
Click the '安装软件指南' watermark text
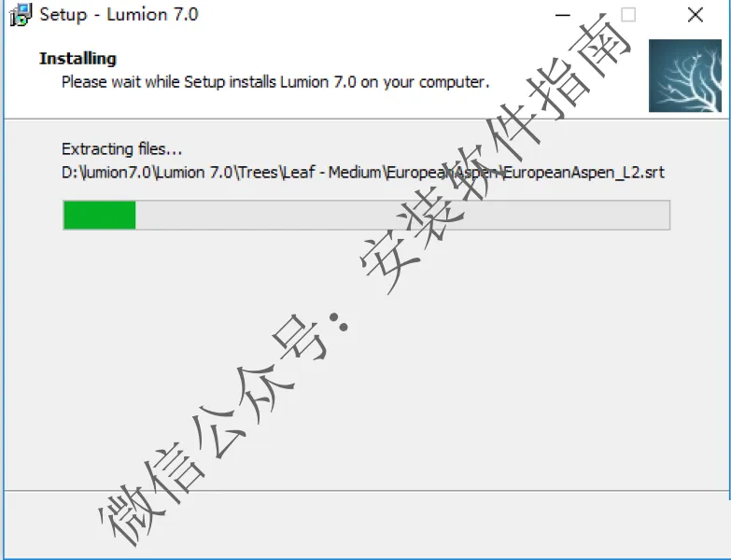(x=497, y=154)
